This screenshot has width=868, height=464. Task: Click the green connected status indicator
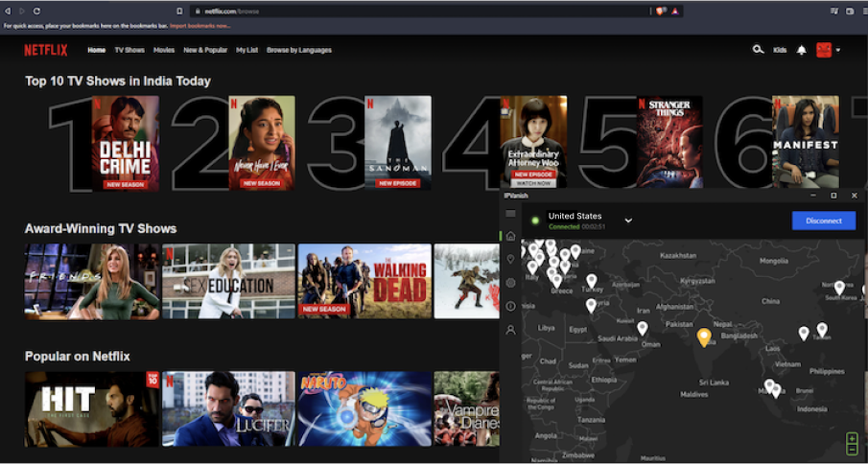click(x=535, y=220)
